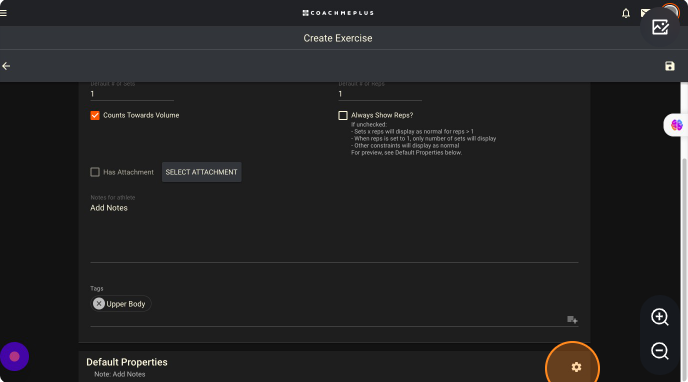Click the SELECT ATTACHMENT button
Viewport: 688px width, 382px height.
pyautogui.click(x=201, y=172)
